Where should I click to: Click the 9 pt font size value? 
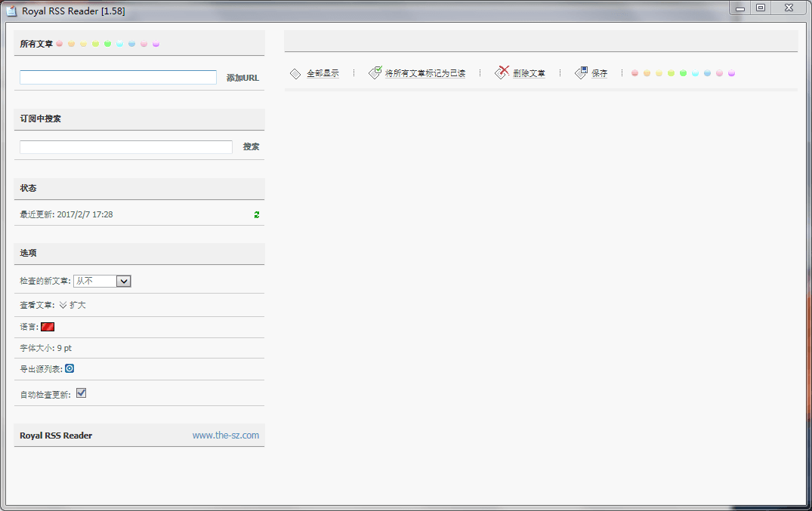(64, 348)
